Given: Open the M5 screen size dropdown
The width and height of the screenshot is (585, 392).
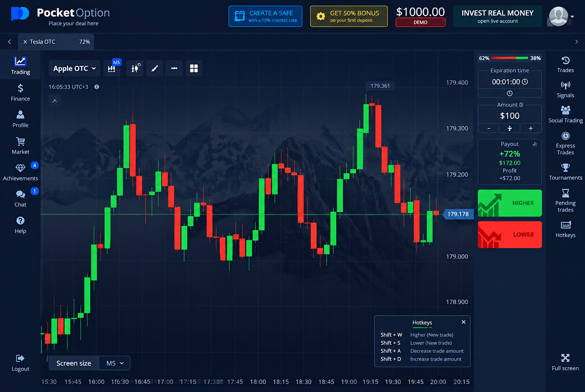Looking at the screenshot, I should pos(115,363).
